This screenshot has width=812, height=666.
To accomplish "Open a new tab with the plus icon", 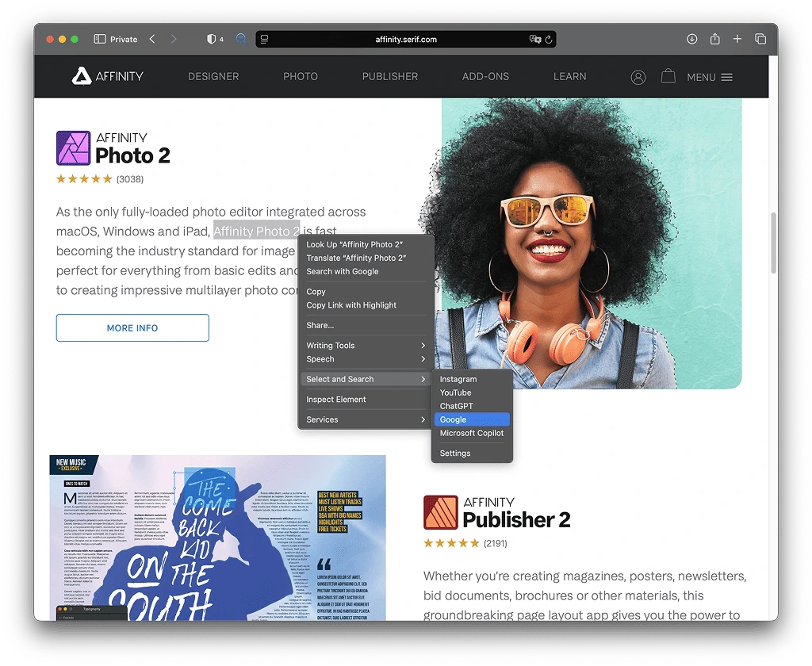I will click(x=737, y=39).
